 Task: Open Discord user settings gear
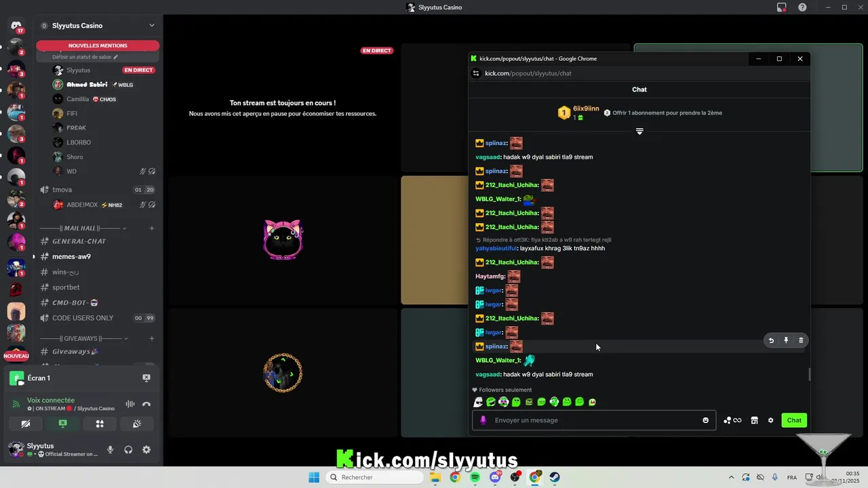[146, 449]
